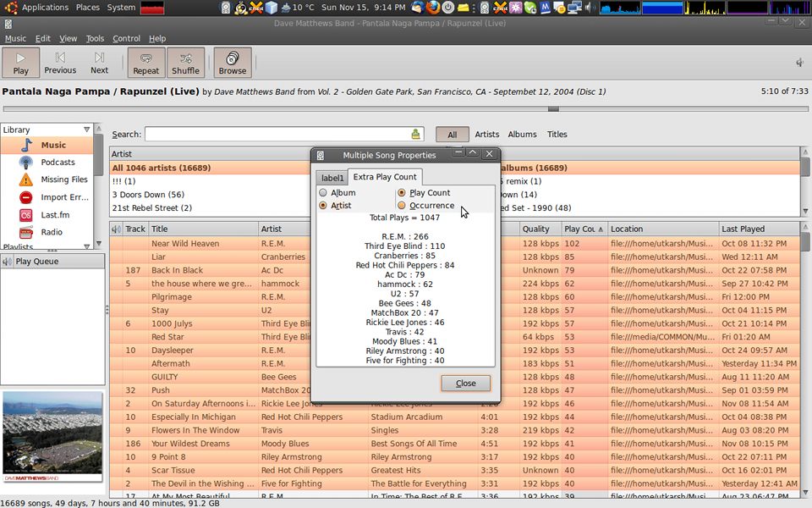Switch to the Extra Play Count tab
This screenshot has height=508, width=812.
(x=385, y=177)
